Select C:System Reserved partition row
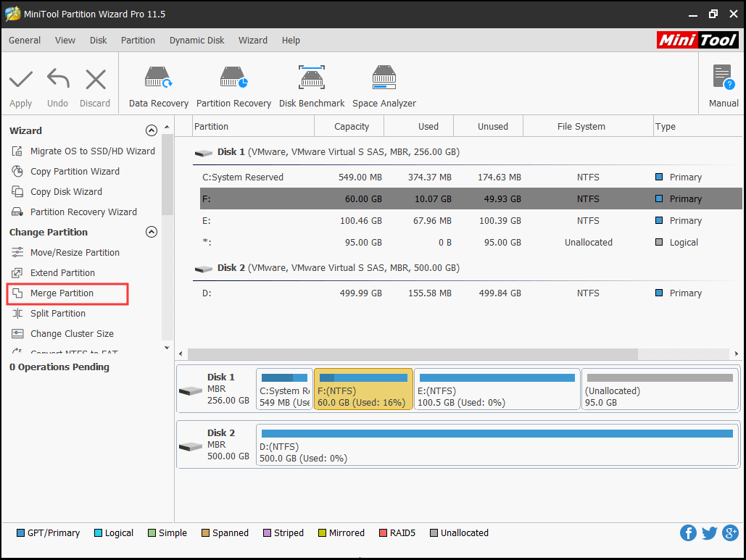This screenshot has height=560, width=746. tap(471, 177)
